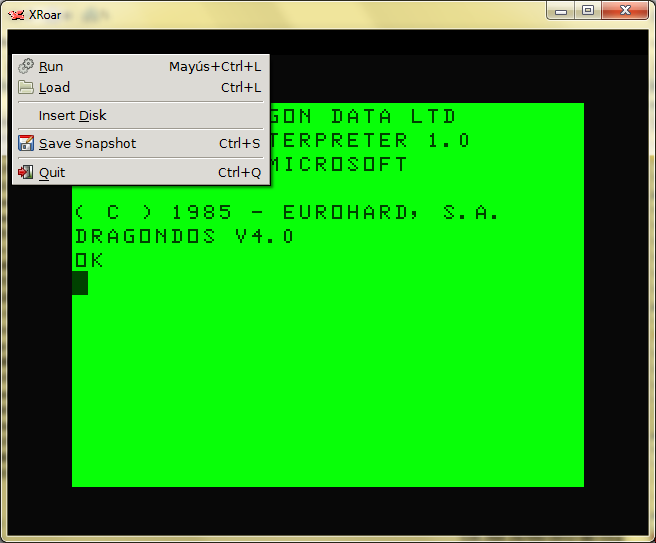Screen dimensions: 656x543
Task: Maximize the XRoar window
Action: (587, 10)
